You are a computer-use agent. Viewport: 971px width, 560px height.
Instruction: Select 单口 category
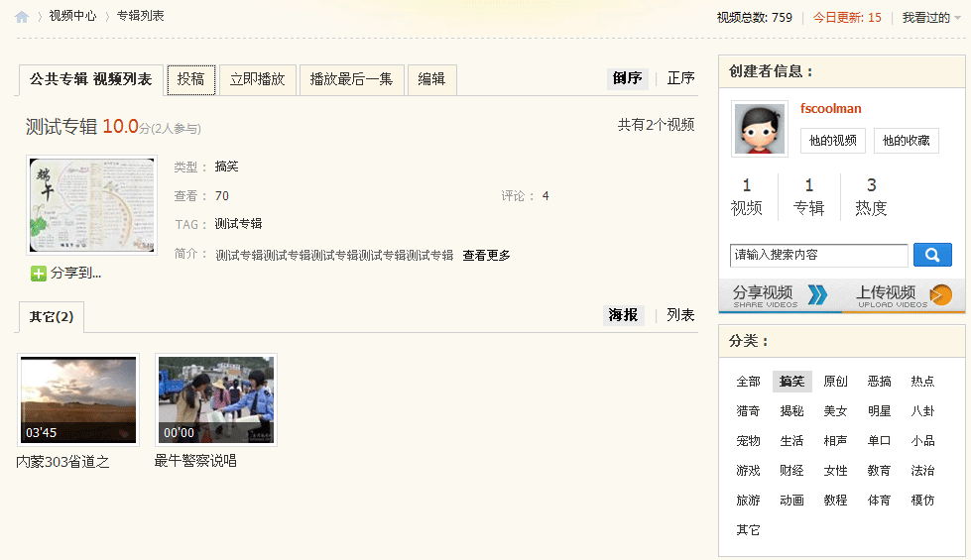point(880,441)
